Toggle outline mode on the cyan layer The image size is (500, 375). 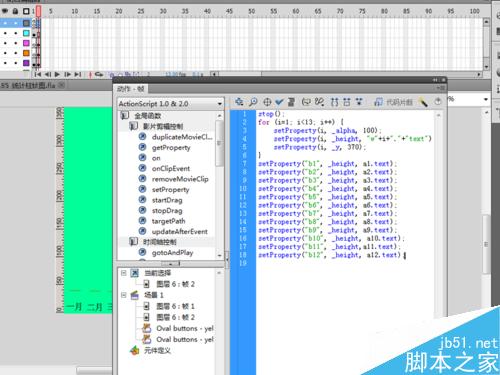pyautogui.click(x=26, y=33)
